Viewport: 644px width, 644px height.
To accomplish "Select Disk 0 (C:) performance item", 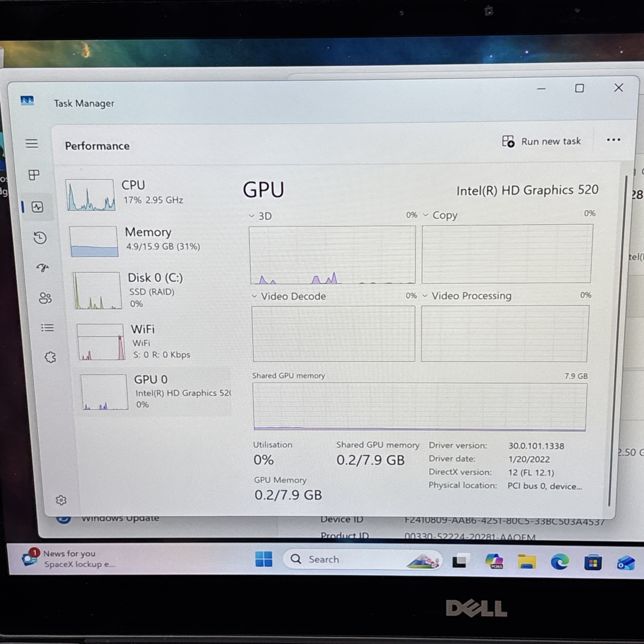I will [x=151, y=290].
